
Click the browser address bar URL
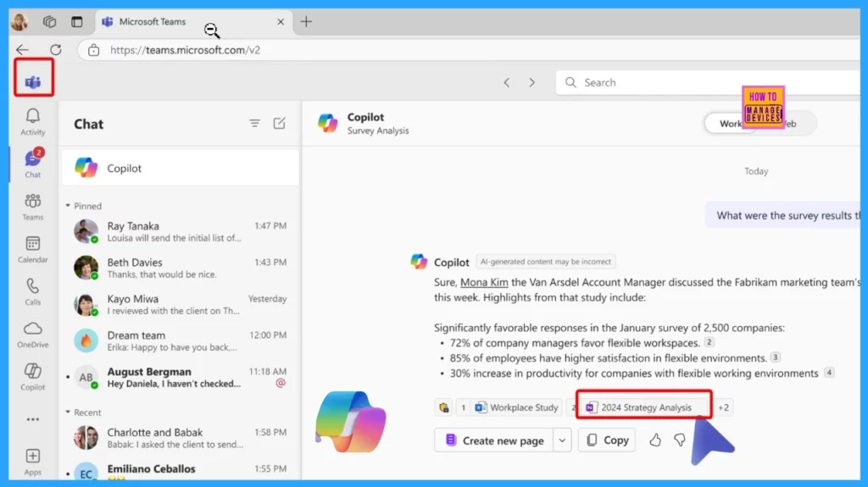pos(185,50)
